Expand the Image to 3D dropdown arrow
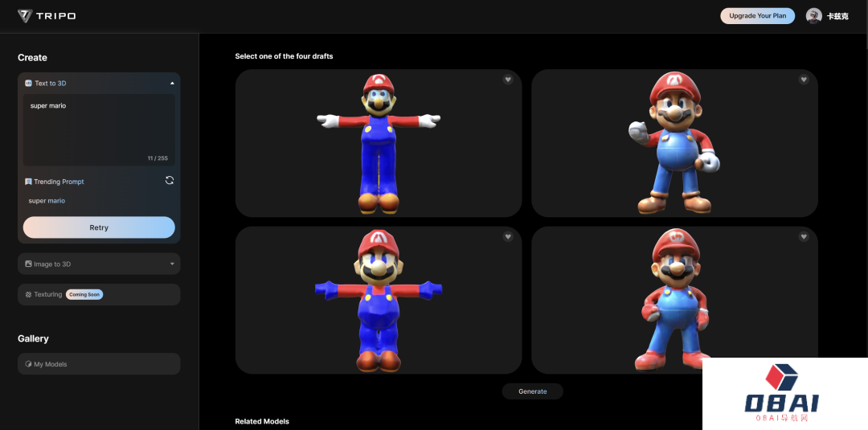868x430 pixels. [172, 264]
